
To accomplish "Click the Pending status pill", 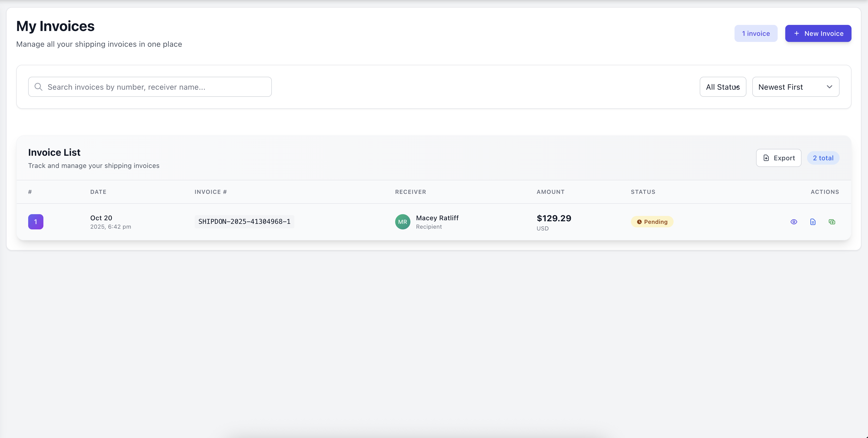I will [x=652, y=222].
